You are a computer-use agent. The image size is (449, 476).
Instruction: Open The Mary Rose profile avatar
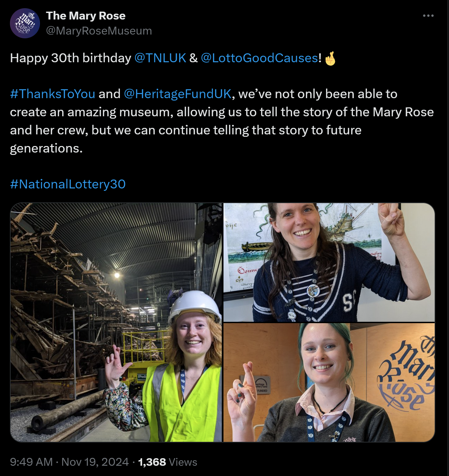point(25,23)
